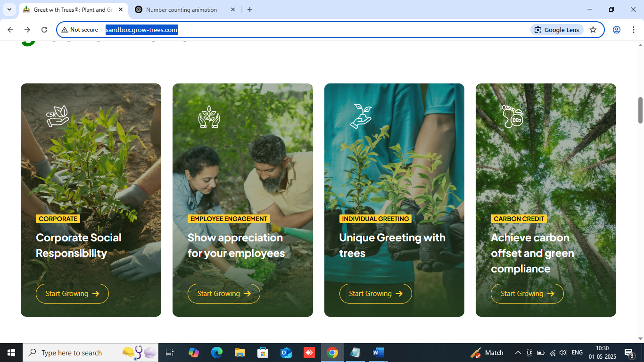Viewport: 644px width, 362px height.
Task: Close the Greet with Trees tab
Action: click(120, 9)
